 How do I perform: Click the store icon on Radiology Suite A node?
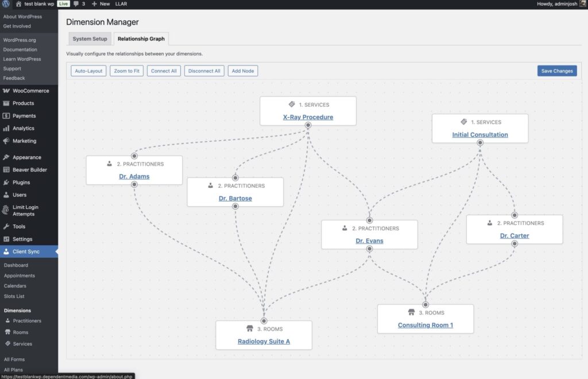[249, 329]
